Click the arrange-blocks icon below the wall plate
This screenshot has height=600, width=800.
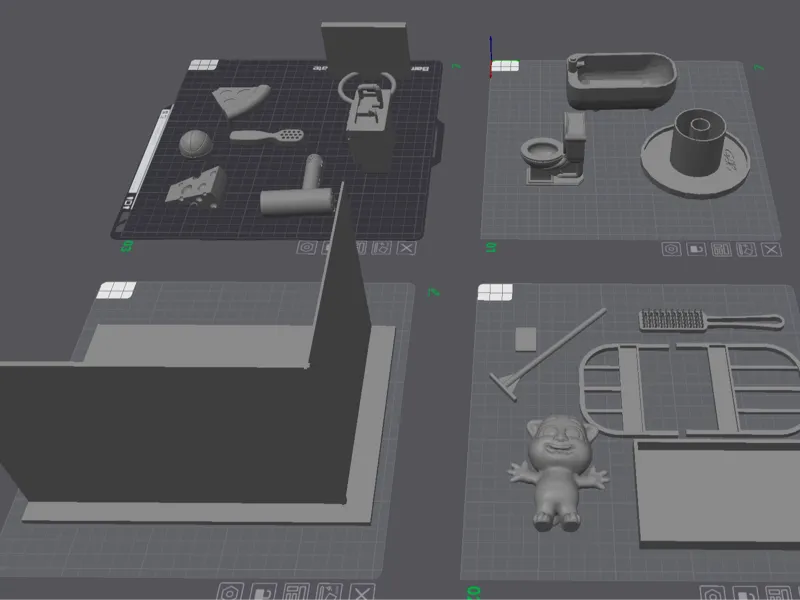[x=296, y=592]
